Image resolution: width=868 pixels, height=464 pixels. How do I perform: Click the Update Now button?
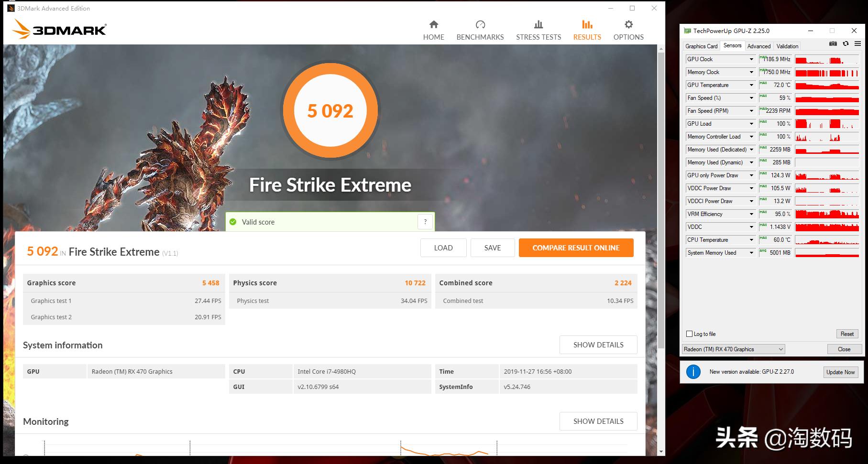[x=840, y=372]
